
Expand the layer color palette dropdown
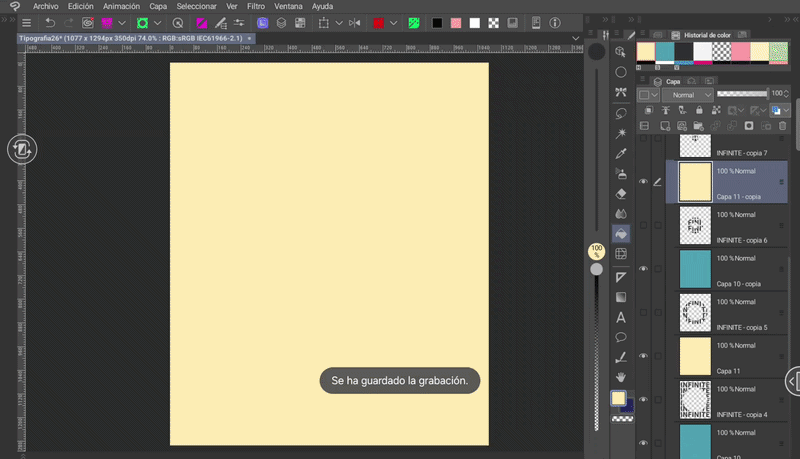pos(787,110)
